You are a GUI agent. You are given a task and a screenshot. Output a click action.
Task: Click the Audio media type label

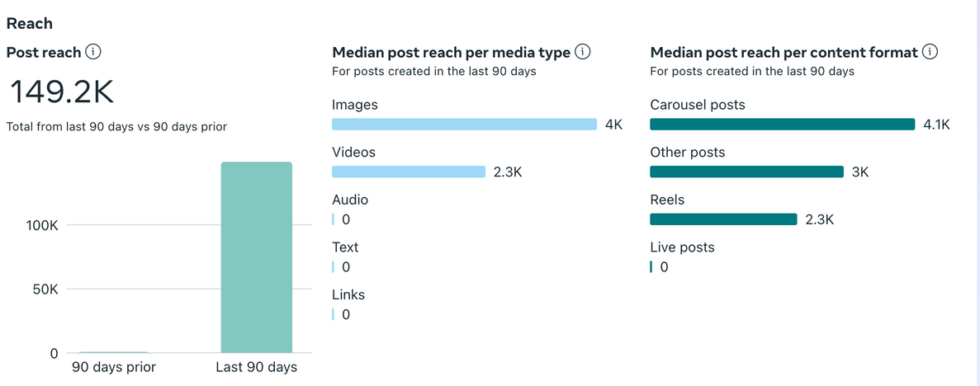(350, 200)
